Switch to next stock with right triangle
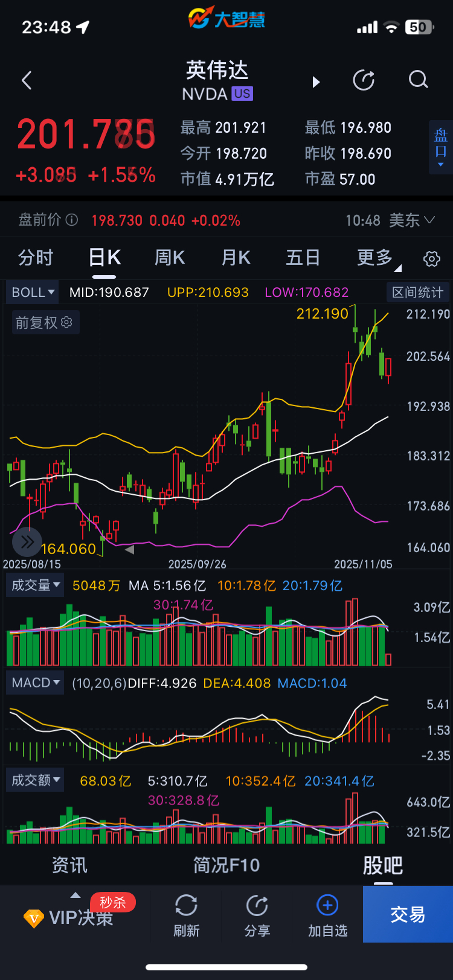This screenshot has width=453, height=980. click(x=316, y=82)
